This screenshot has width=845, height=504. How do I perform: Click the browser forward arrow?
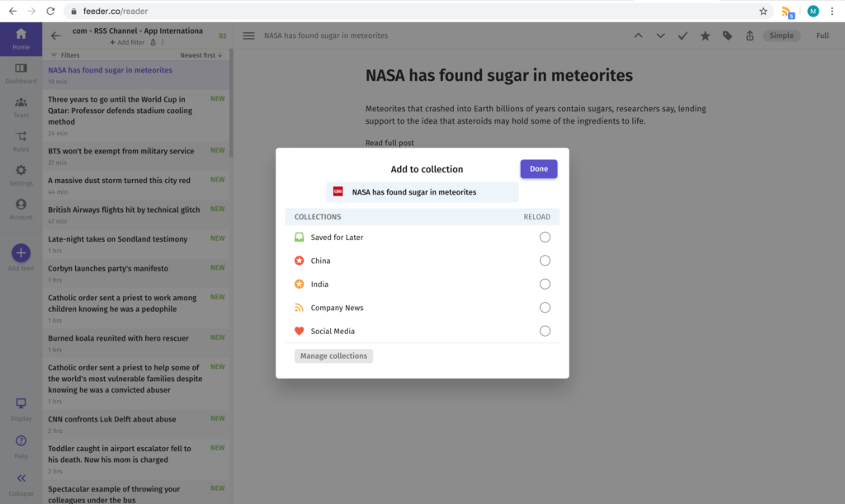click(31, 11)
